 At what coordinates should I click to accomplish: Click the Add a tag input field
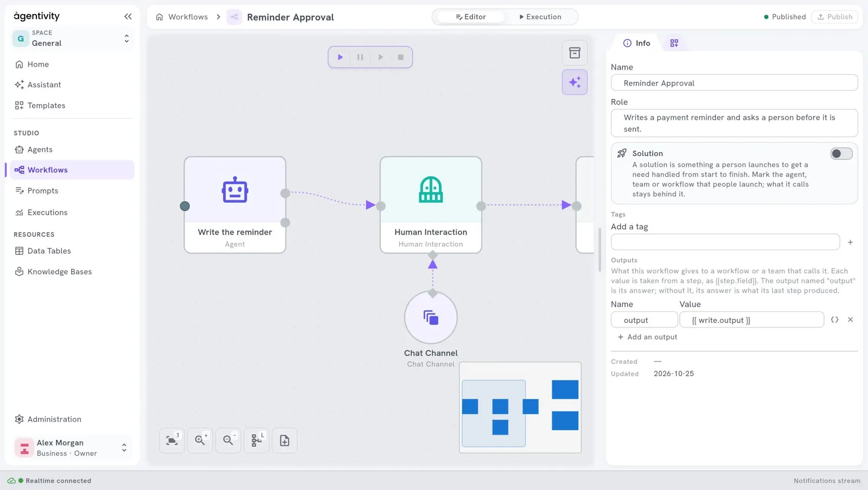(x=725, y=242)
